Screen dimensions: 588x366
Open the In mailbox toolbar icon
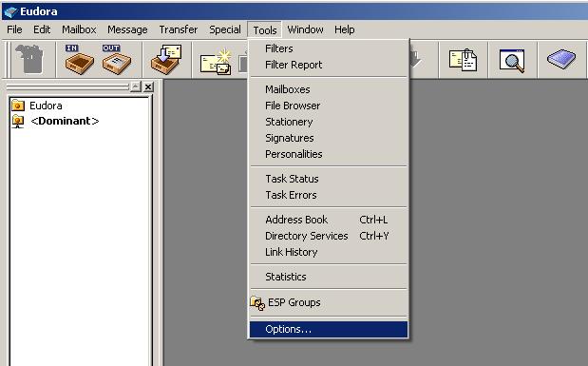coord(79,59)
